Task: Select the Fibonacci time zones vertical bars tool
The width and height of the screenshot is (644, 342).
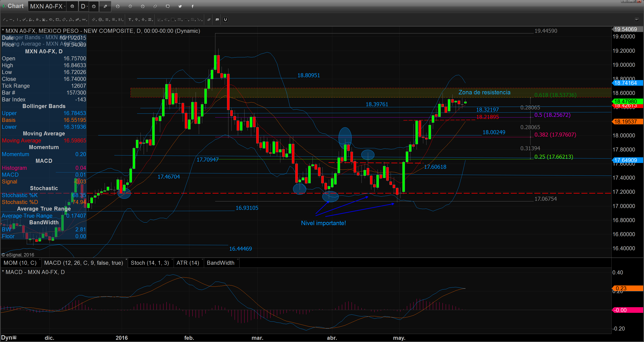Action: [x=120, y=20]
